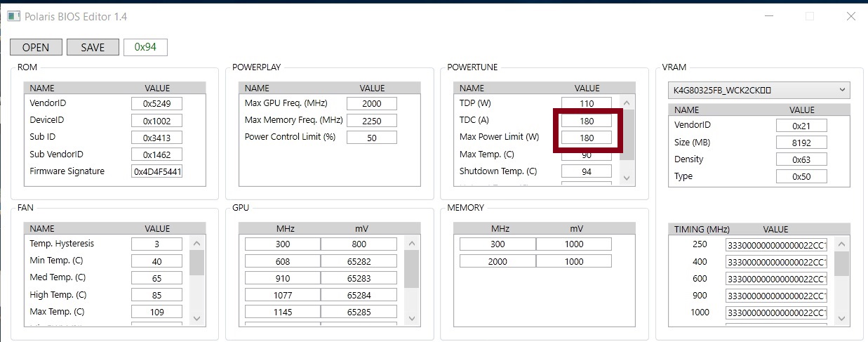Edit the VRAM Type value 0x50
The height and width of the screenshot is (342, 868).
point(801,176)
